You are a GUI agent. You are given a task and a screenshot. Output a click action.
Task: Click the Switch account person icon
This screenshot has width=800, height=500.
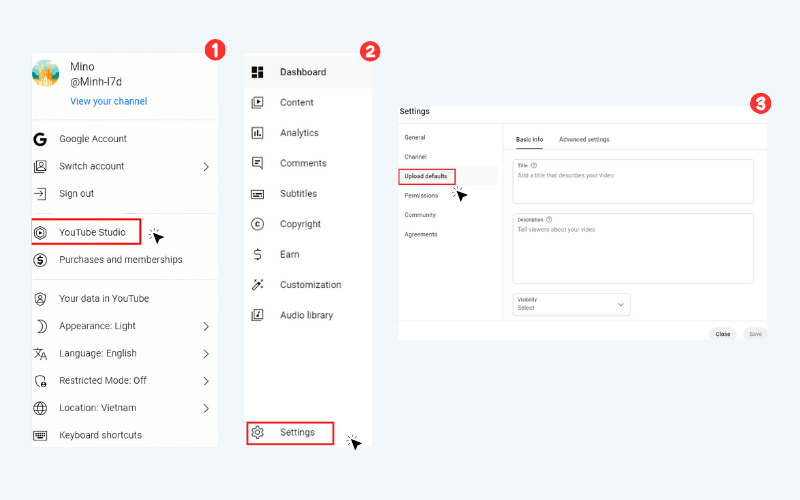coord(40,166)
